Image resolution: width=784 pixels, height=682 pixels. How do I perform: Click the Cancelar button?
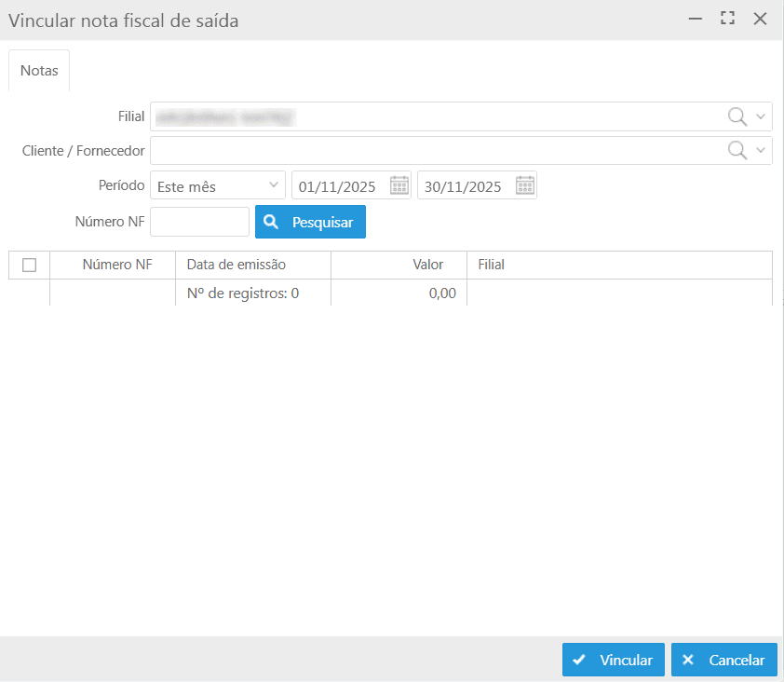point(723,660)
